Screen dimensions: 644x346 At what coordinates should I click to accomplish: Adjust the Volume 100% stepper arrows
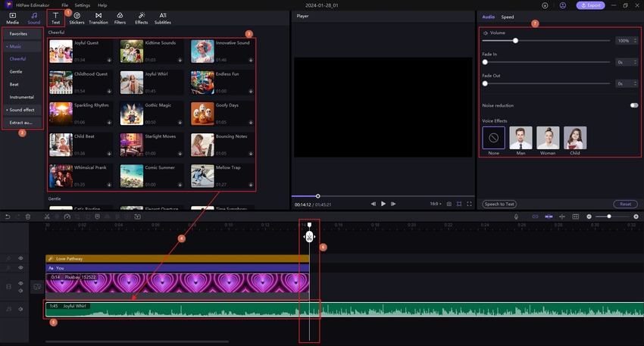click(x=636, y=41)
